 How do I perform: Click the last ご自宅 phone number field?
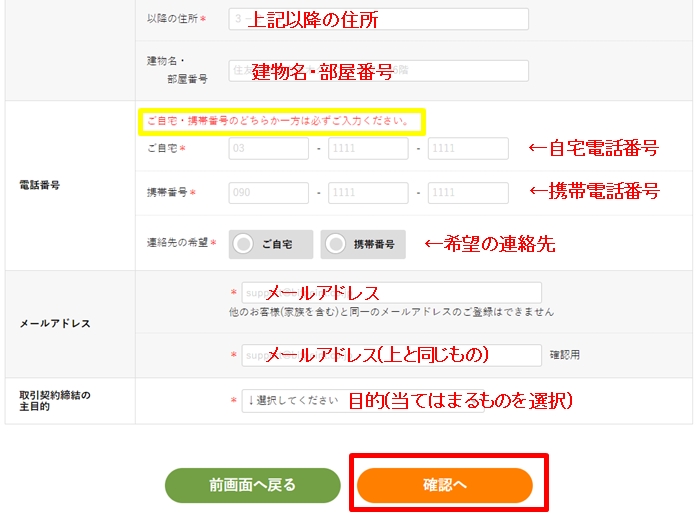pos(468,148)
